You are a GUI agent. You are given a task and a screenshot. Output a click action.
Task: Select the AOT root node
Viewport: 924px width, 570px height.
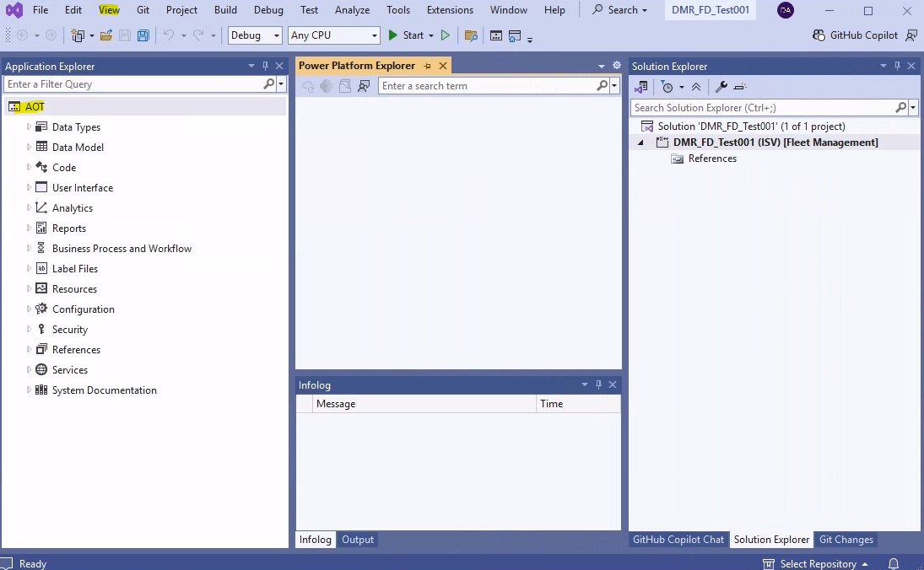(35, 106)
